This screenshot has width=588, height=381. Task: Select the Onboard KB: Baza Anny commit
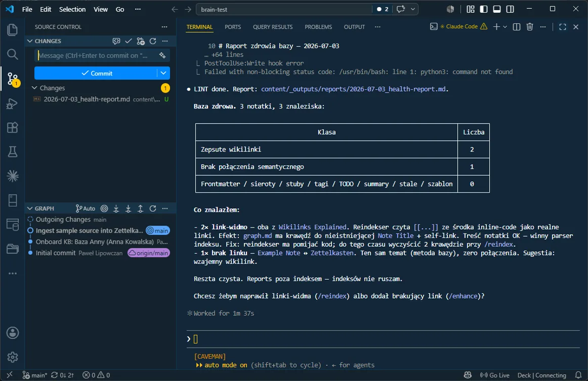[x=101, y=242]
